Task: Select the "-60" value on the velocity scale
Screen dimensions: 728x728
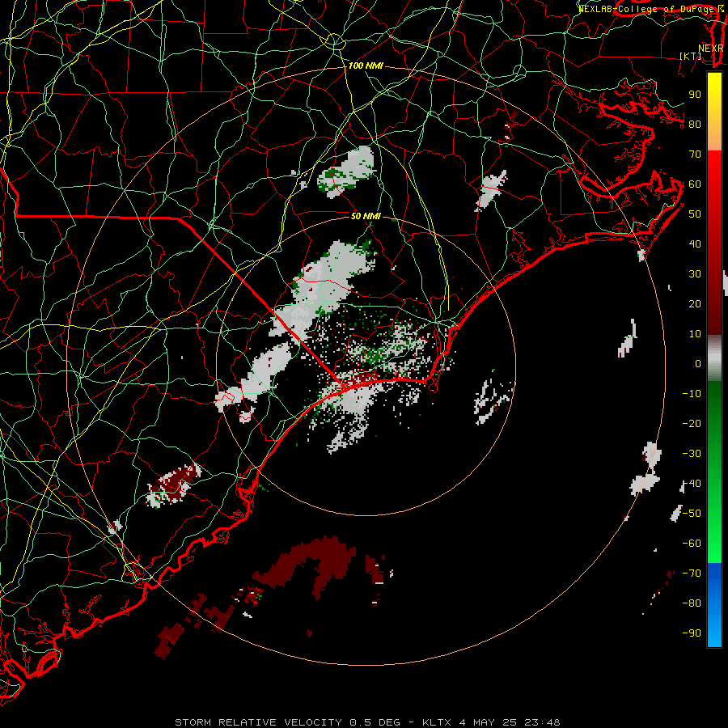Action: pos(692,544)
